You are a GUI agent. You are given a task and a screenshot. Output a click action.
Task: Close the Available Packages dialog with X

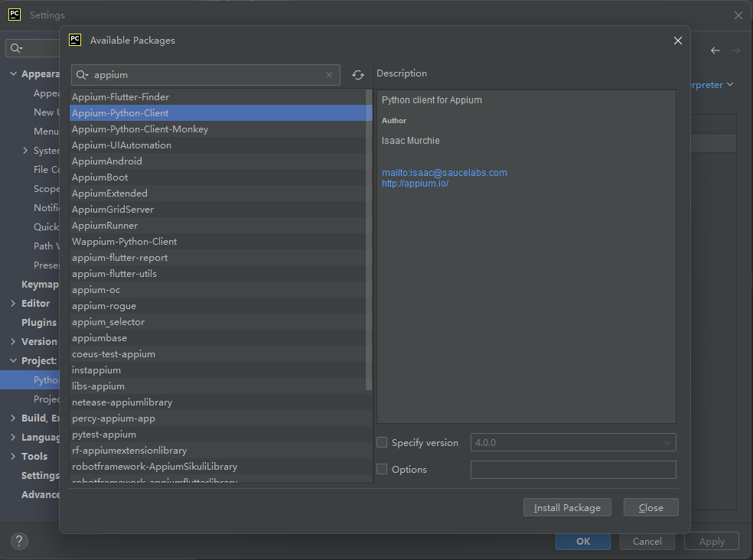coord(678,41)
